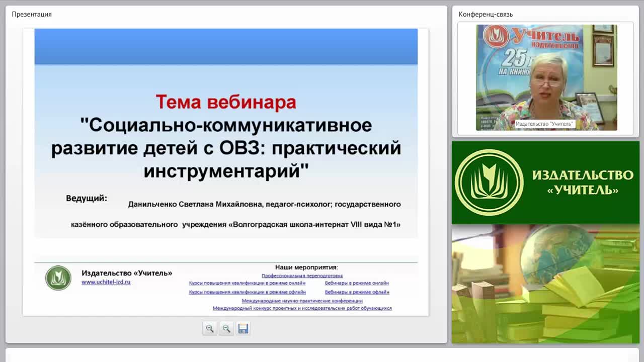Open Курсы повышения квалификации в режиме офлайн
The width and height of the screenshot is (644, 362).
247,292
